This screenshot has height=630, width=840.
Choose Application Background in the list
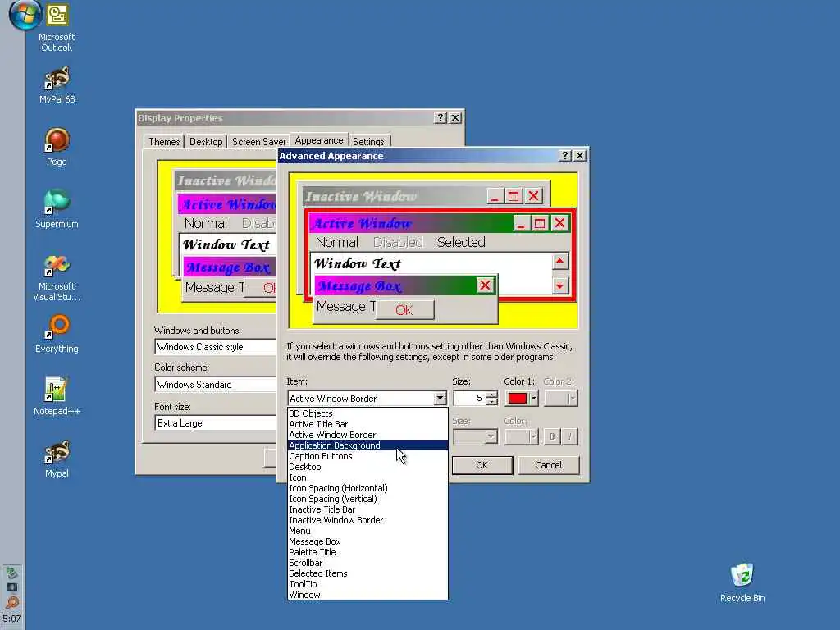(367, 445)
